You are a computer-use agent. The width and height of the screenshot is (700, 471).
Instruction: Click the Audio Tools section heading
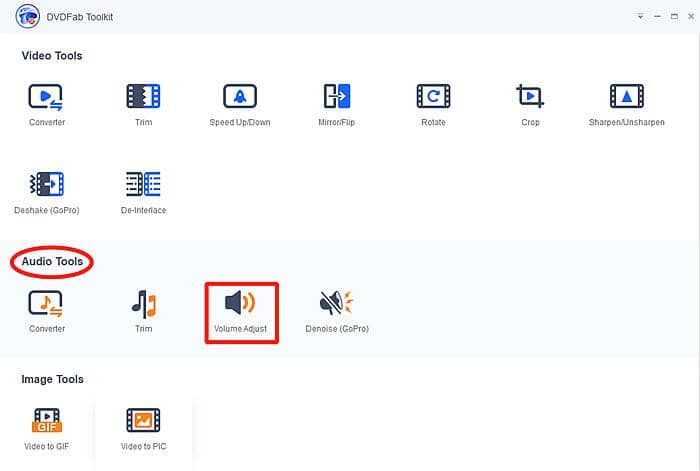(52, 262)
